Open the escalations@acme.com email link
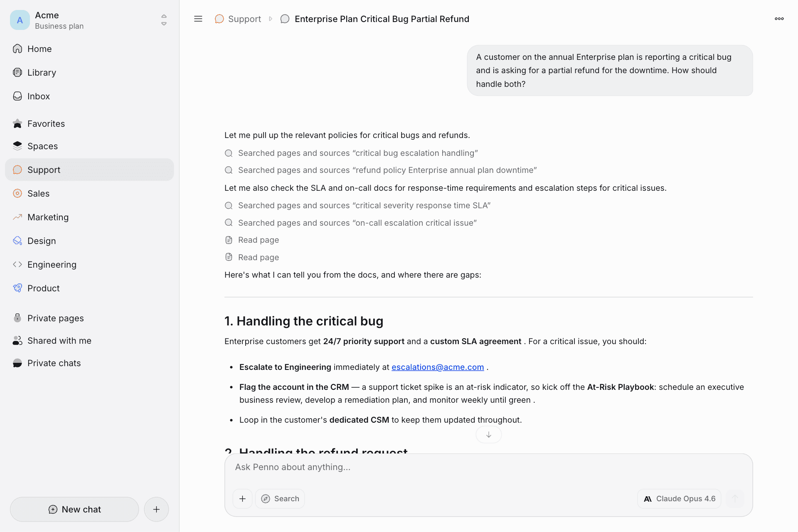The image size is (798, 532). pos(438,367)
